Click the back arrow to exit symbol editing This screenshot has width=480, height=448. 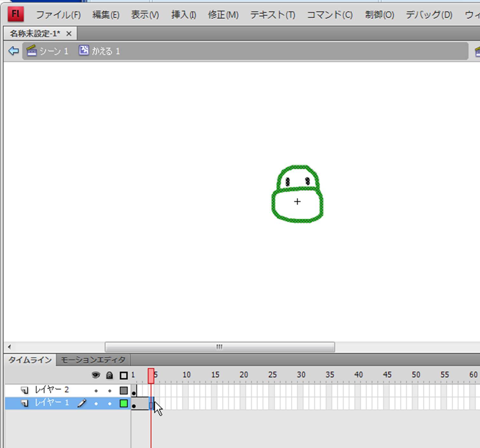(x=13, y=51)
